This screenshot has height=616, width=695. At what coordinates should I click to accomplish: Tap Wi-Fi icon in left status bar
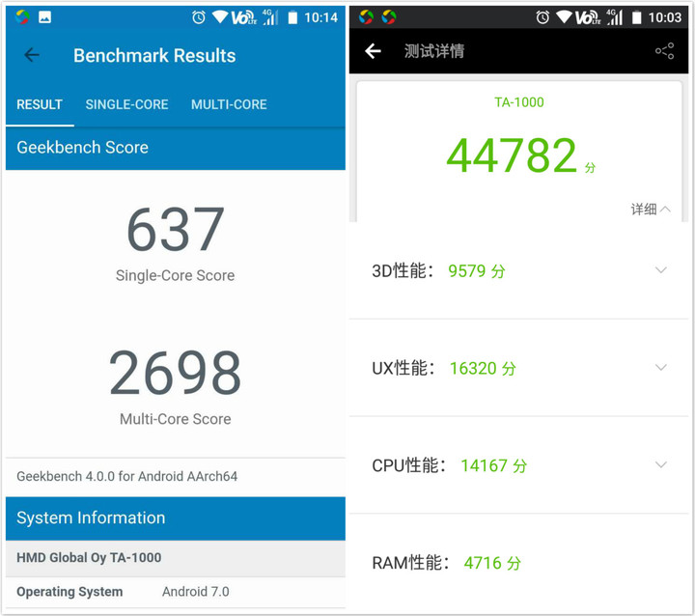point(220,16)
